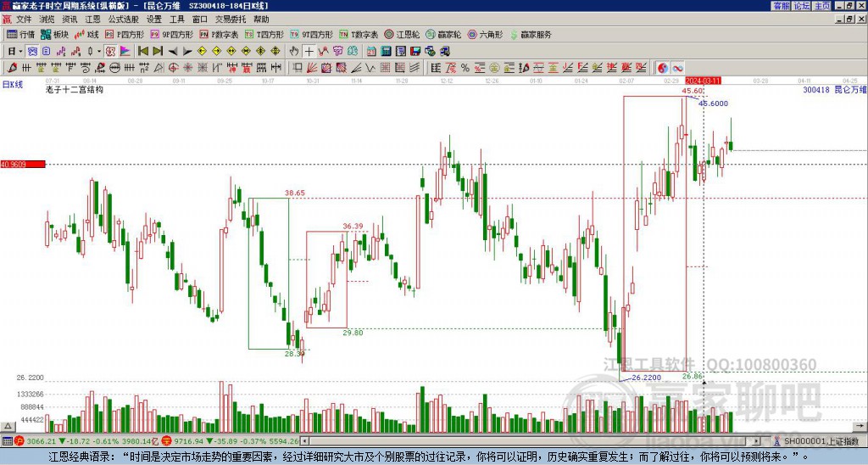The width and height of the screenshot is (868, 465).
Task: Open the 日 period dropdown
Action: [x=14, y=52]
